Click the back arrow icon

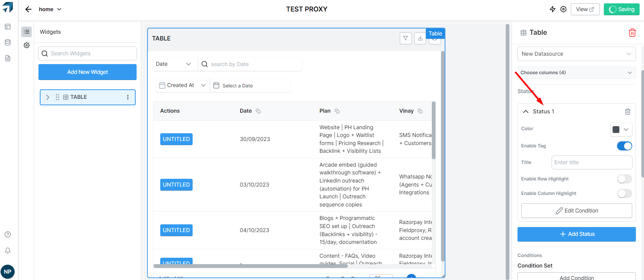28,9
